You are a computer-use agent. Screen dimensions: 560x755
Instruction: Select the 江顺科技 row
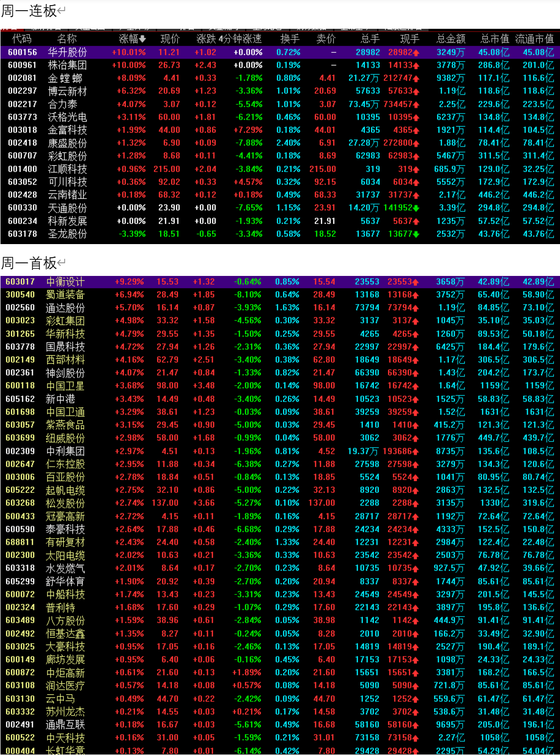(280, 169)
